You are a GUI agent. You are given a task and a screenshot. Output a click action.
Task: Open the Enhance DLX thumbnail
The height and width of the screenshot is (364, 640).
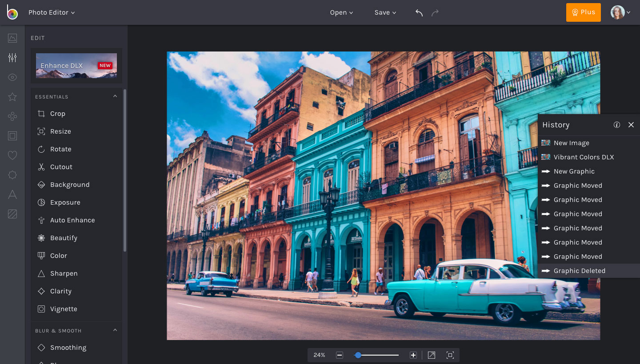coord(76,66)
